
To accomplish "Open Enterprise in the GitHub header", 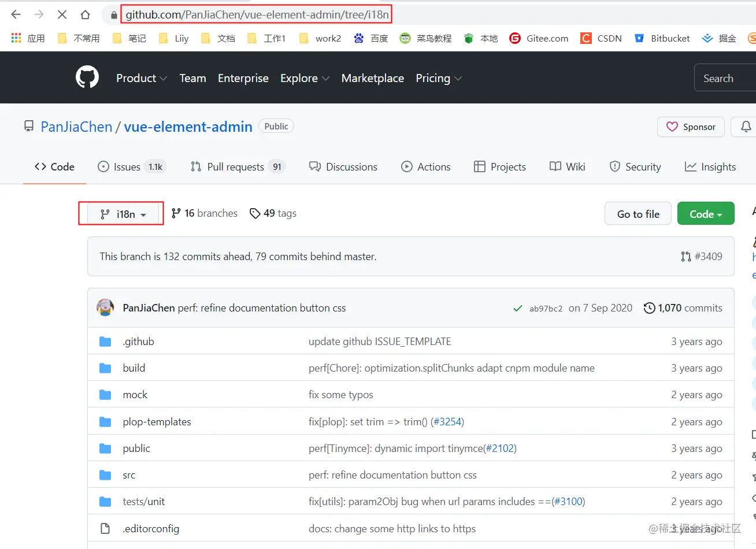I will coord(243,78).
